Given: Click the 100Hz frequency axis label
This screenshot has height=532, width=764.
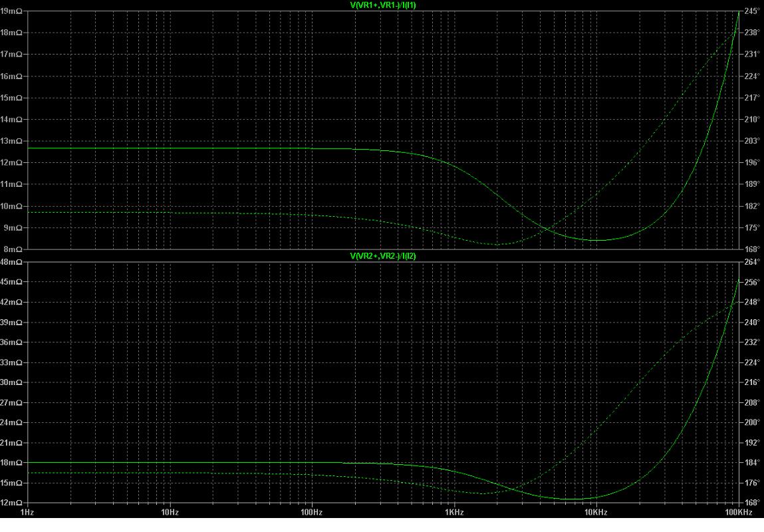Looking at the screenshot, I should [x=312, y=512].
